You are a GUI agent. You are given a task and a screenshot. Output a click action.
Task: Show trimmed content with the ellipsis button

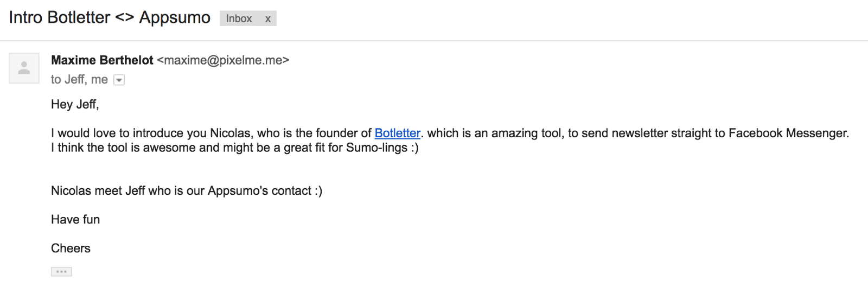click(61, 272)
